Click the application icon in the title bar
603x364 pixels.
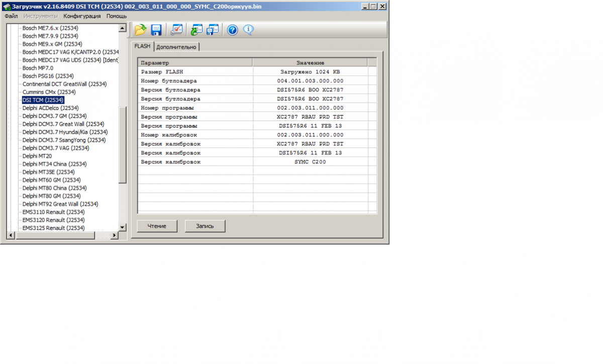7,7
